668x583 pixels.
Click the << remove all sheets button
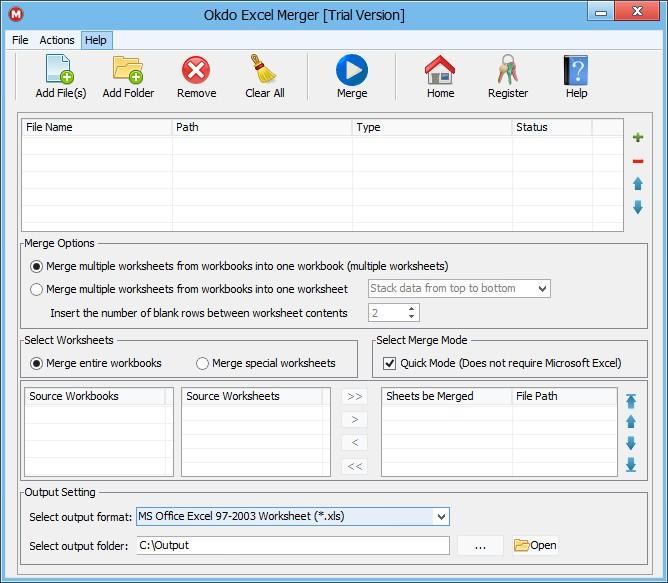point(354,466)
